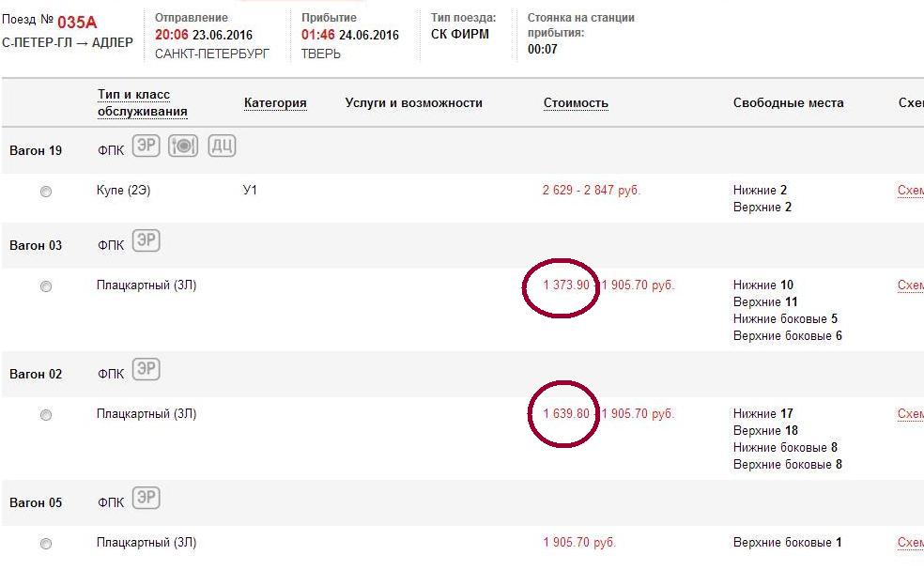Click the dining service icon for Вагон 19

click(x=183, y=146)
